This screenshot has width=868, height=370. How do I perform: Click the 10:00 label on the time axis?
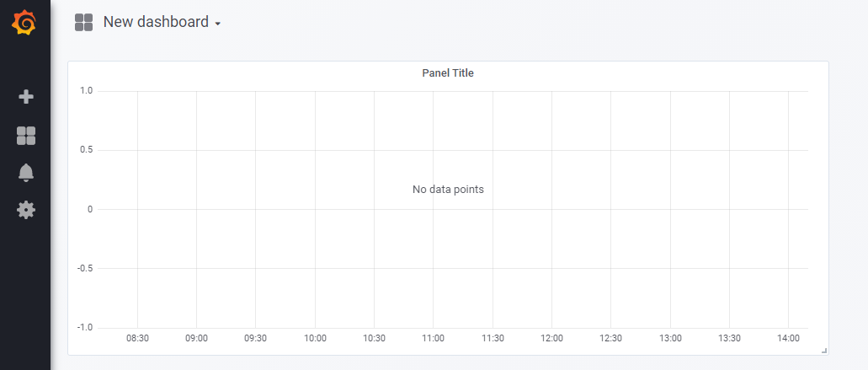tap(315, 338)
